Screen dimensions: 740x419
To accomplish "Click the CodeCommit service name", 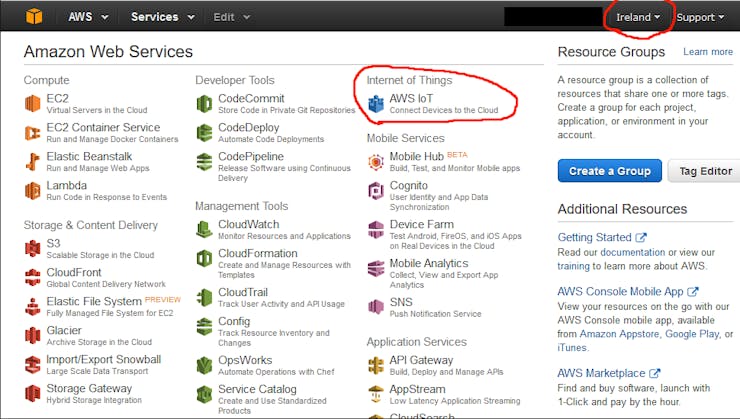I will point(252,98).
